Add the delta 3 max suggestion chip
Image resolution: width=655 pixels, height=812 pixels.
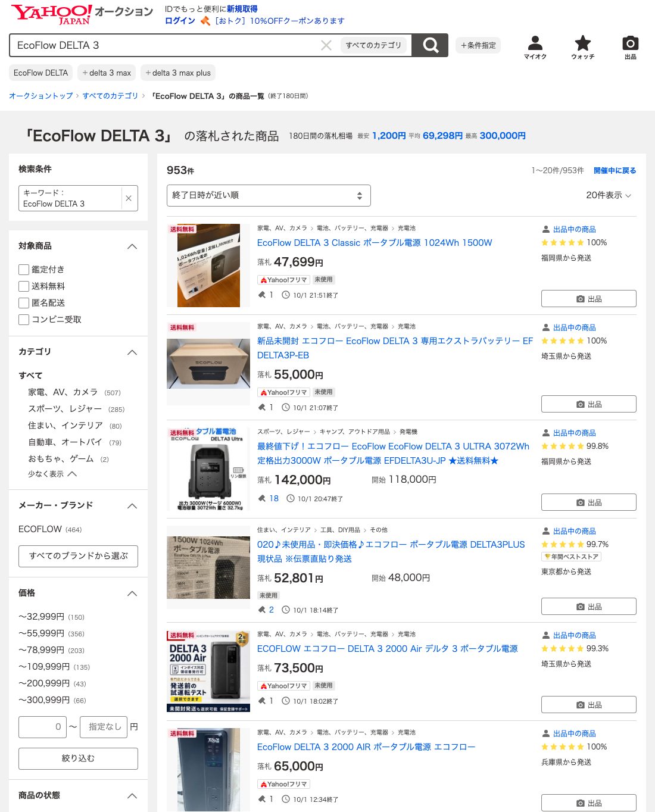(x=107, y=73)
